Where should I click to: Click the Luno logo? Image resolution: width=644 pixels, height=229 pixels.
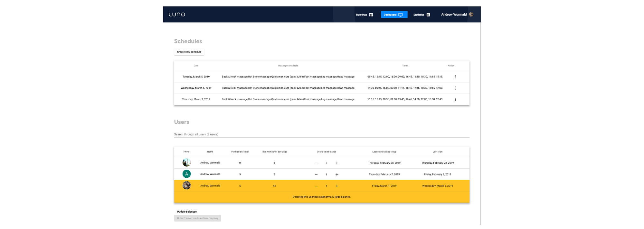pyautogui.click(x=177, y=15)
